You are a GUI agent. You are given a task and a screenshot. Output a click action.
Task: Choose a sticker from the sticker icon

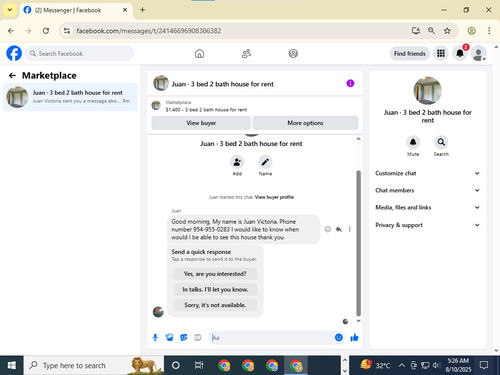[184, 338]
